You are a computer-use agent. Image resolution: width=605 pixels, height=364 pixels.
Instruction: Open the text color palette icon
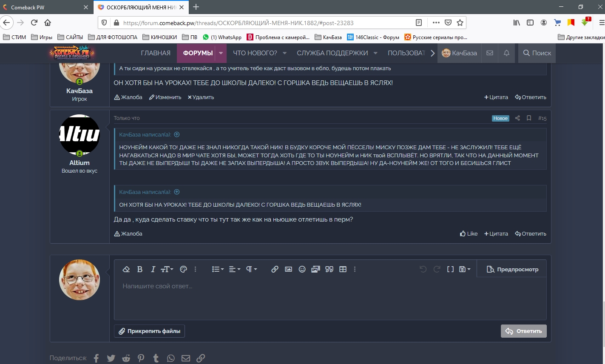[x=184, y=269]
